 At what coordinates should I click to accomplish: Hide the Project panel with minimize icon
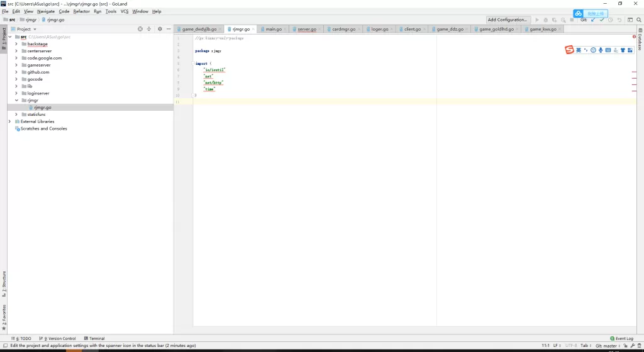coord(169,29)
